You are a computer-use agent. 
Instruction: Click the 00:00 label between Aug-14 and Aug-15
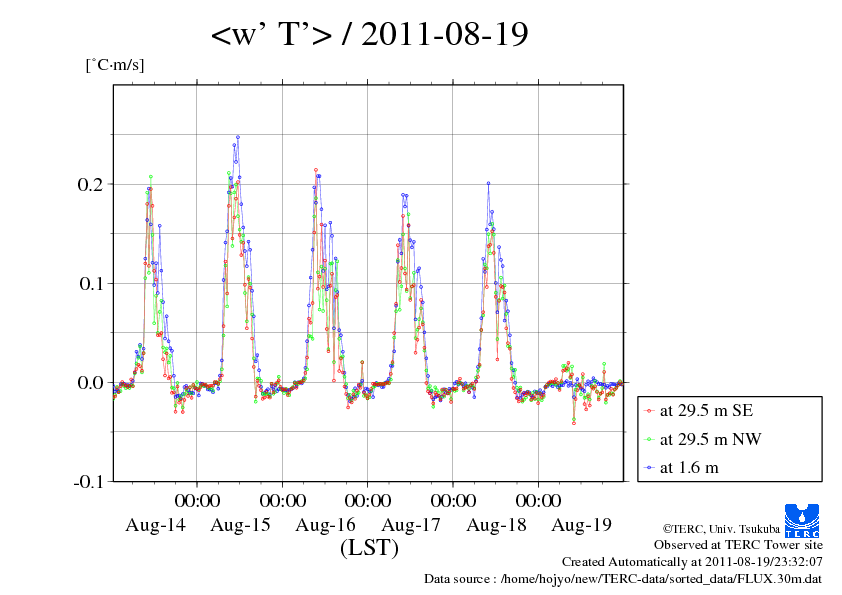pyautogui.click(x=197, y=501)
